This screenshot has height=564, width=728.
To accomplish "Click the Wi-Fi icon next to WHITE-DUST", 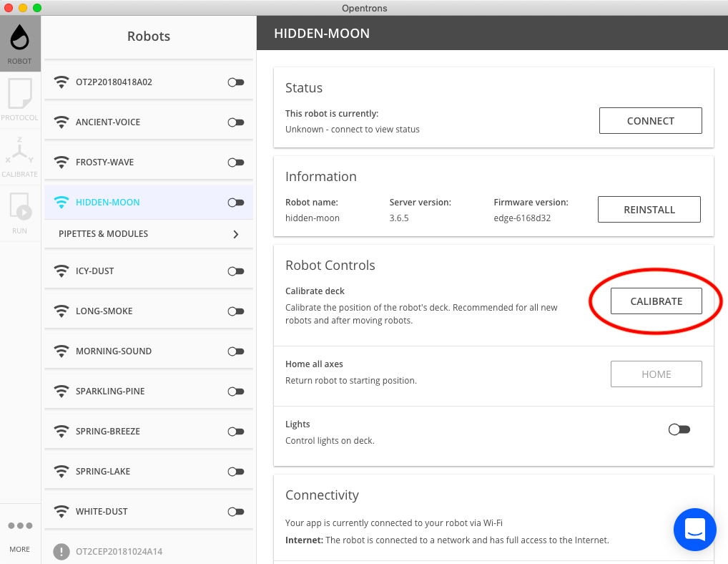I will (x=62, y=511).
